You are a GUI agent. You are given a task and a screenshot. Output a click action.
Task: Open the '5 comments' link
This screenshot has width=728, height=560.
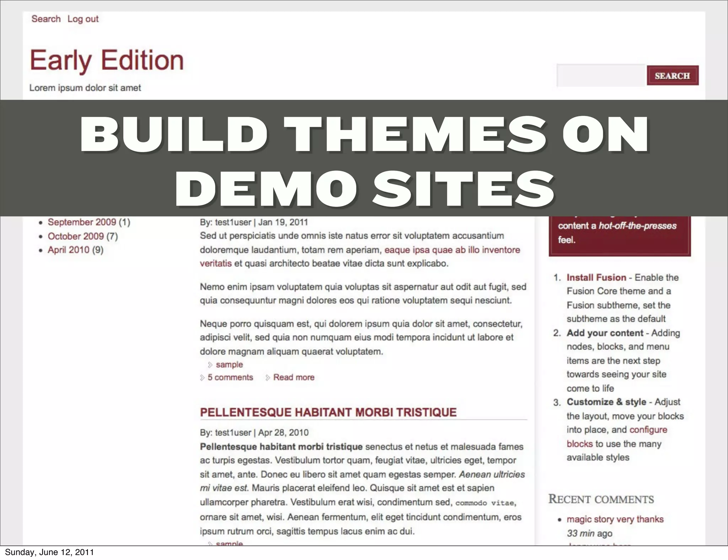[x=230, y=377]
